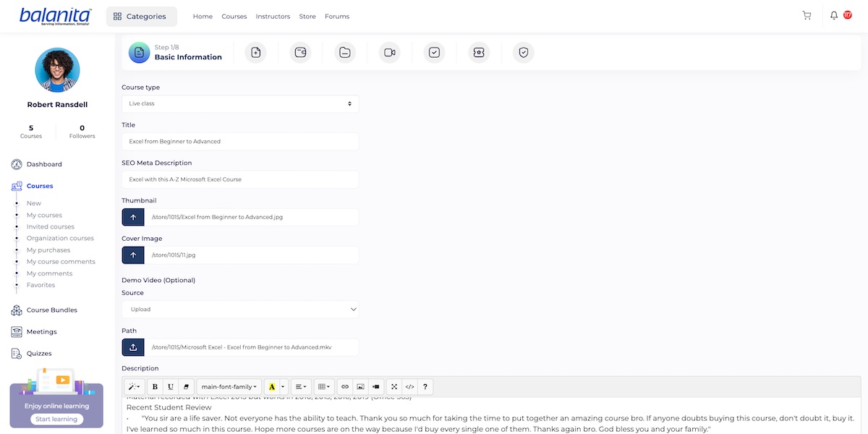
Task: Apply the yellow highlight text color
Action: (x=272, y=387)
